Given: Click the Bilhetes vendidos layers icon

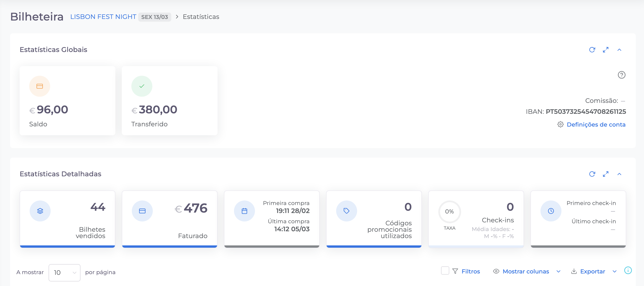Looking at the screenshot, I should pos(40,211).
